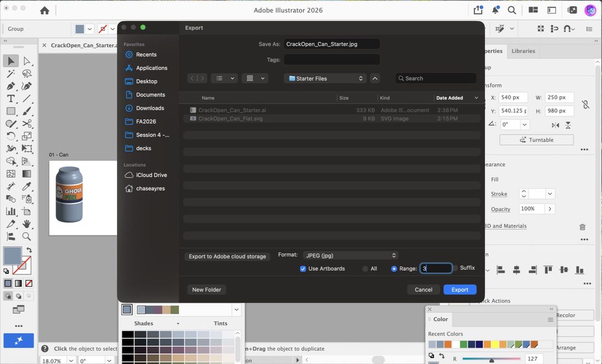Select the Pen tool
Screen dimensions: 602x364
[x=11, y=86]
